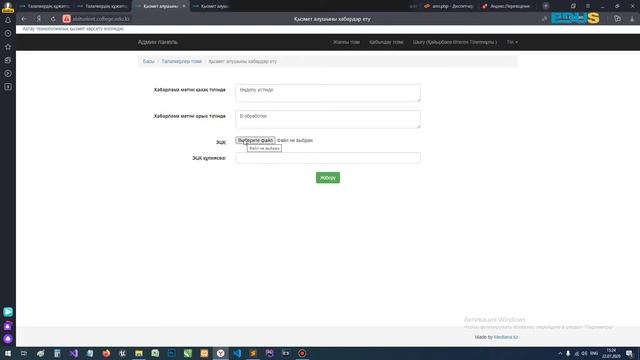Open Visual Studio Code from the taskbar
The image size is (640, 360).
[x=237, y=353]
